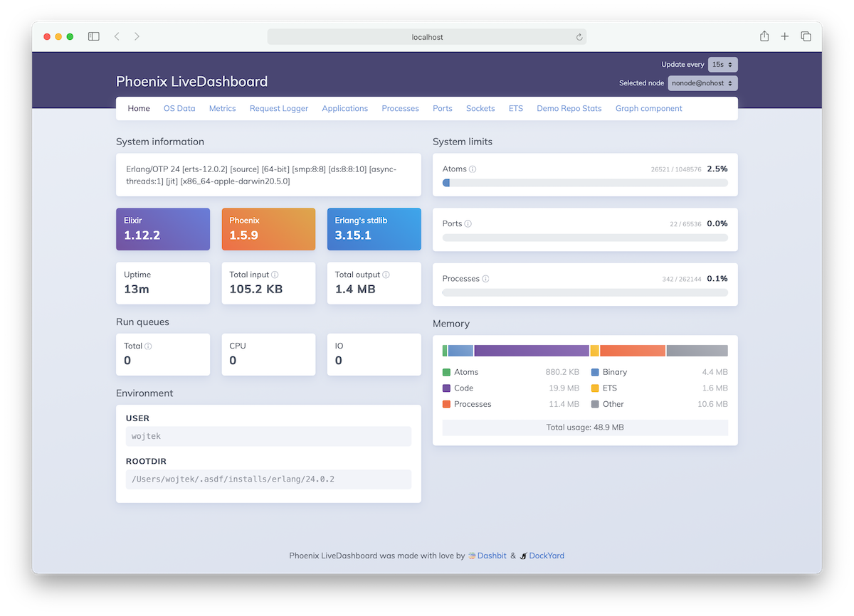Image resolution: width=854 pixels, height=616 pixels.
Task: Click the info icon next to Processes limit
Action: [485, 279]
